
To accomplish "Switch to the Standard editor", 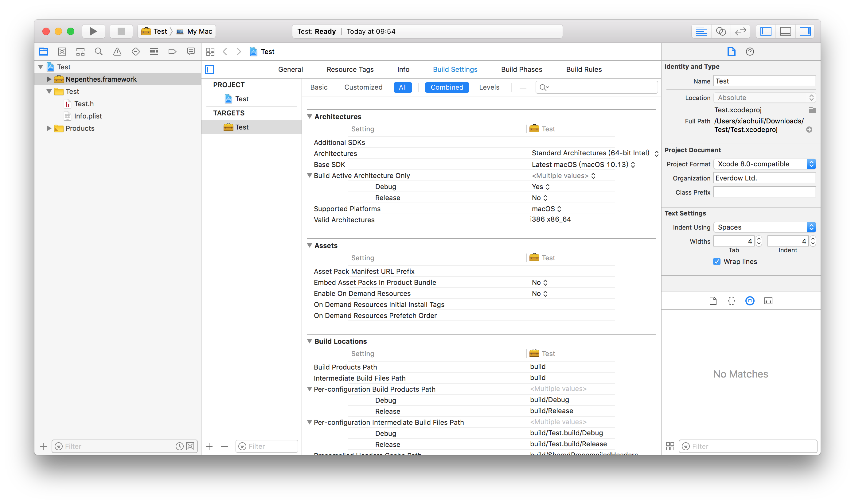I will (701, 31).
